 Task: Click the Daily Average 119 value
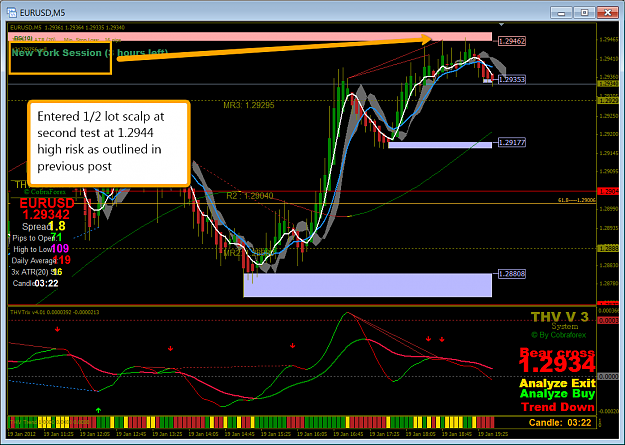coord(62,260)
